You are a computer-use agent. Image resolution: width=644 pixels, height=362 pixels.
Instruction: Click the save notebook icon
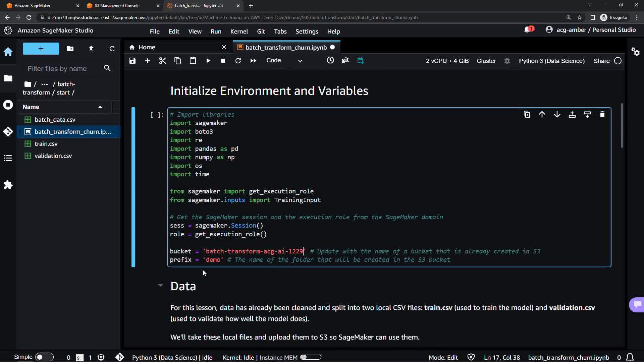pyautogui.click(x=132, y=61)
